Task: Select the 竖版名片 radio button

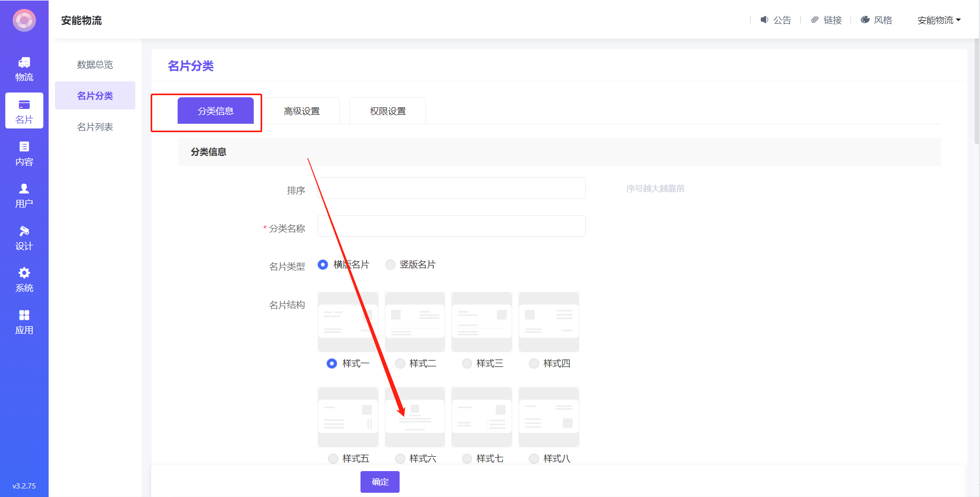Action: (x=391, y=265)
